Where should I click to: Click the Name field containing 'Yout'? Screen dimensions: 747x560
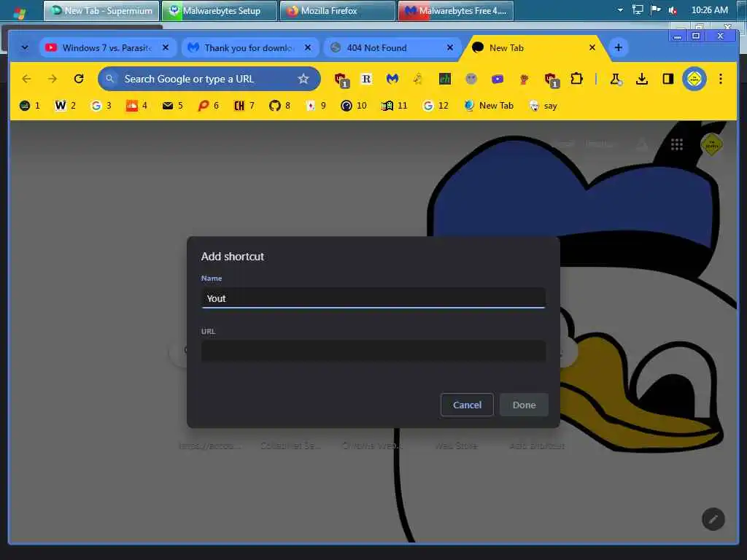click(x=373, y=298)
